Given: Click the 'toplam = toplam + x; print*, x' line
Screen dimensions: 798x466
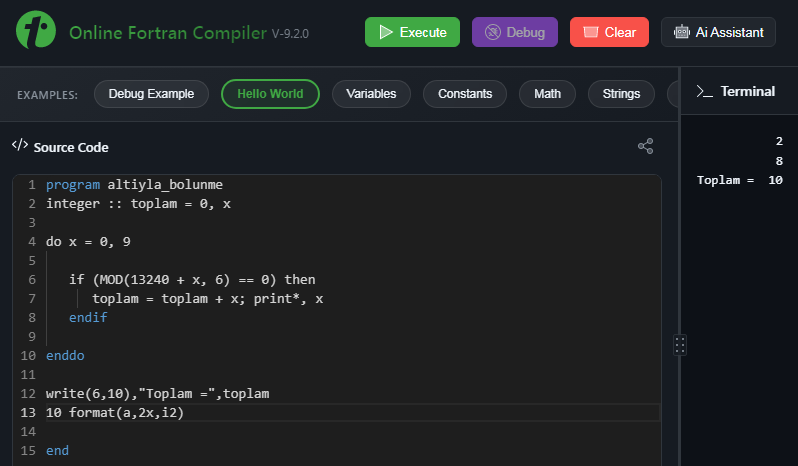Looking at the screenshot, I should 208,299.
